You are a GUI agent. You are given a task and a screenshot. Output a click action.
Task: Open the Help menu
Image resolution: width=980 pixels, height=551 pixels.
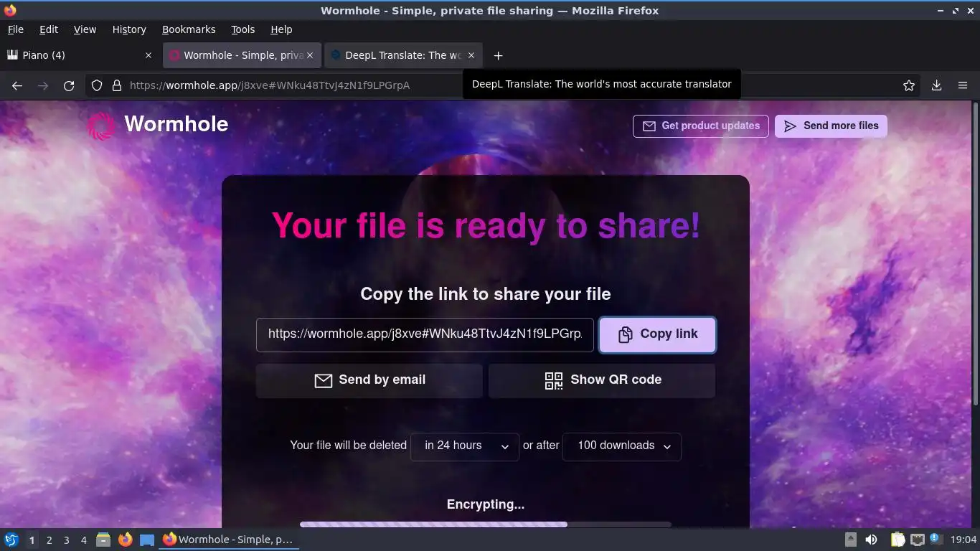[x=281, y=29]
